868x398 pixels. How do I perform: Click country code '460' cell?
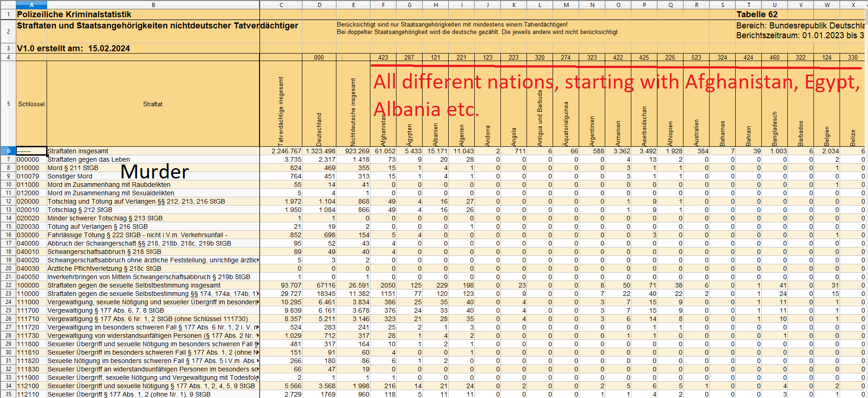pyautogui.click(x=774, y=57)
